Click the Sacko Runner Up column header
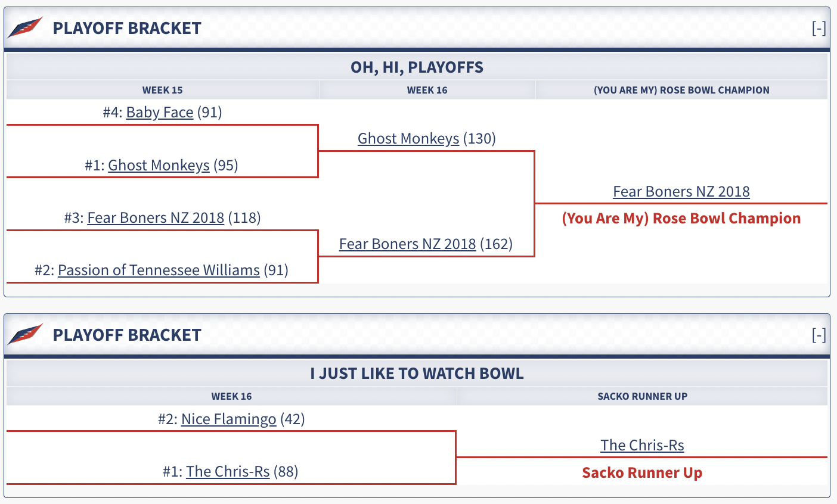Viewport: 837px width, 504px height. pos(642,397)
